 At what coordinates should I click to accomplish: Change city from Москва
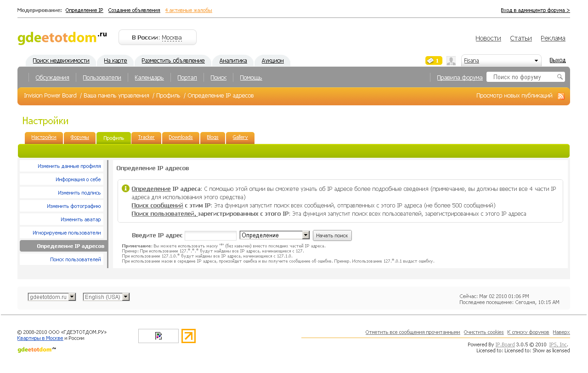click(172, 38)
